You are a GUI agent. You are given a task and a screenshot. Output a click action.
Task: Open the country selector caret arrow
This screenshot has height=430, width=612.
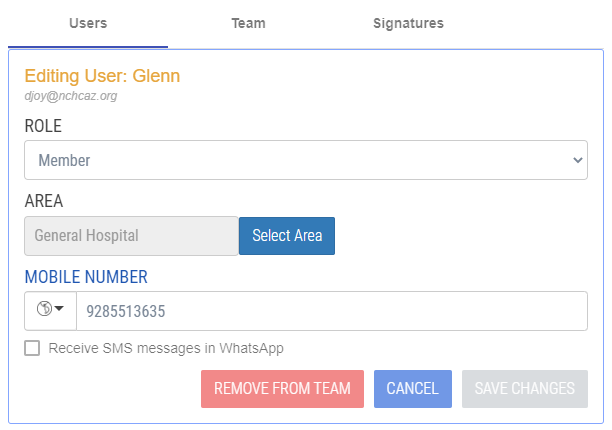59,310
